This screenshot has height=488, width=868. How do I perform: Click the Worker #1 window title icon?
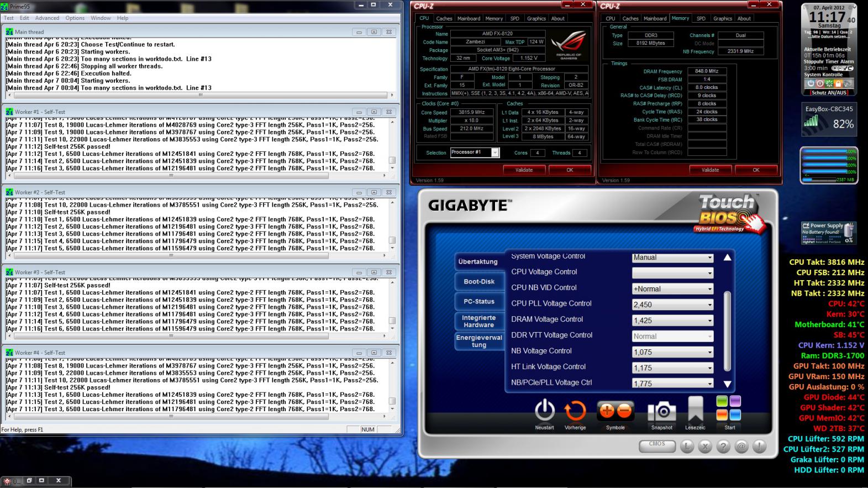pyautogui.click(x=9, y=112)
